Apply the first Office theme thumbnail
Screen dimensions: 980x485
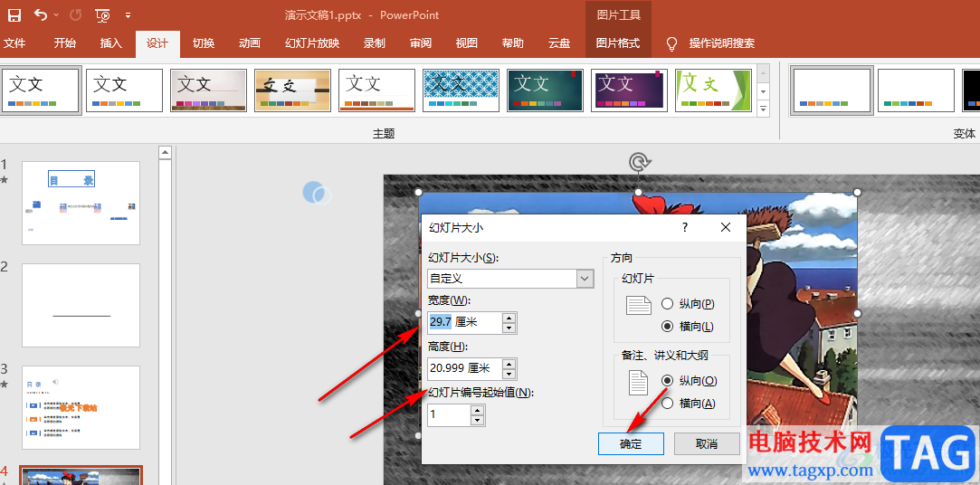pos(41,90)
